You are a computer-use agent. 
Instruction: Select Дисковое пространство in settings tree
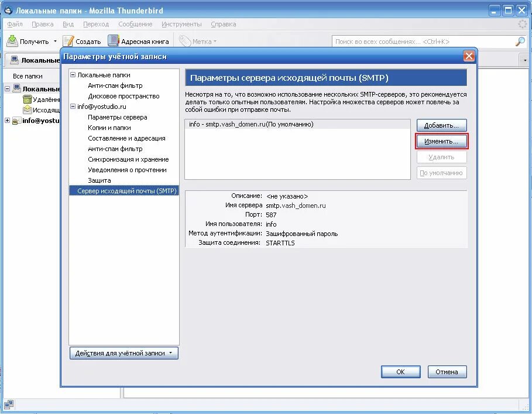coord(123,96)
